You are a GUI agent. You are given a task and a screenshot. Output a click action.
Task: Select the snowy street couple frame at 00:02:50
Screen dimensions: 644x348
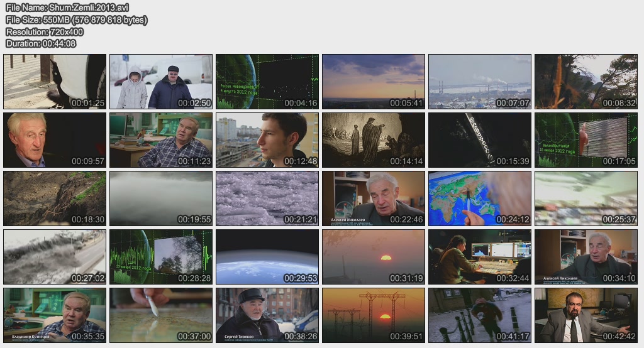point(161,82)
